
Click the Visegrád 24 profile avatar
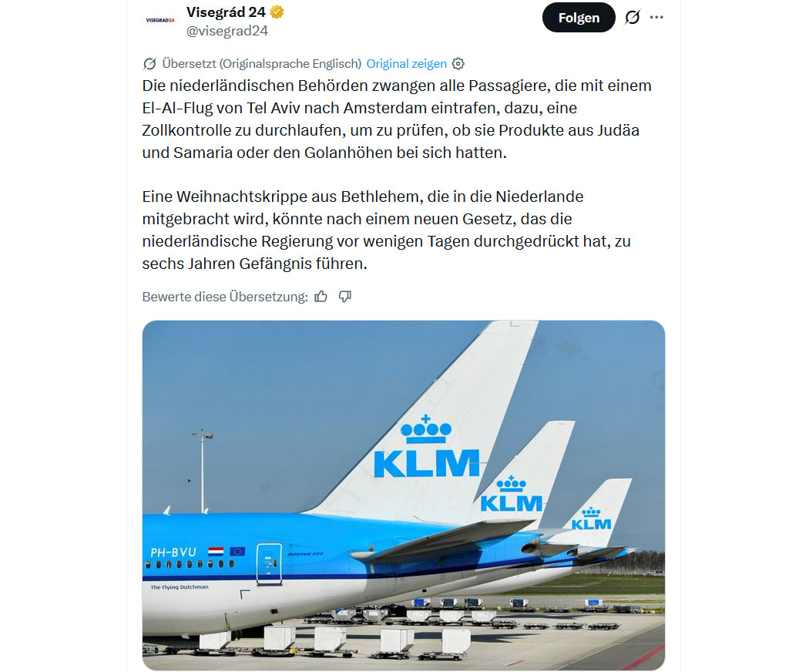pos(160,20)
